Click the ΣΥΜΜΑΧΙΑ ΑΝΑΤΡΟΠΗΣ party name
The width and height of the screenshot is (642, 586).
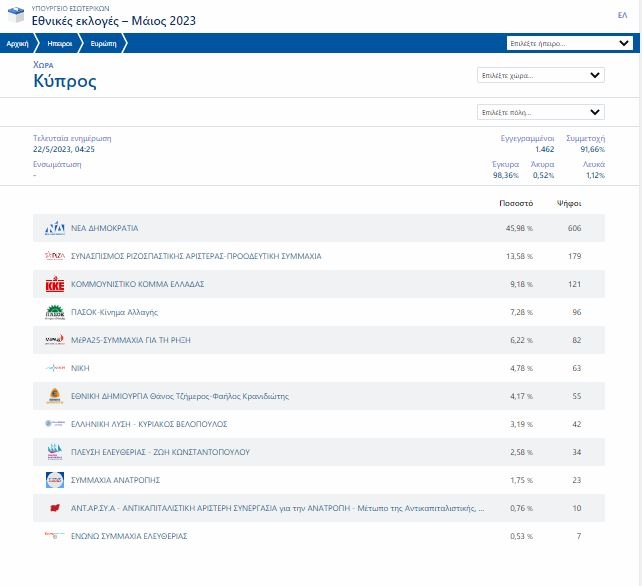(x=115, y=480)
